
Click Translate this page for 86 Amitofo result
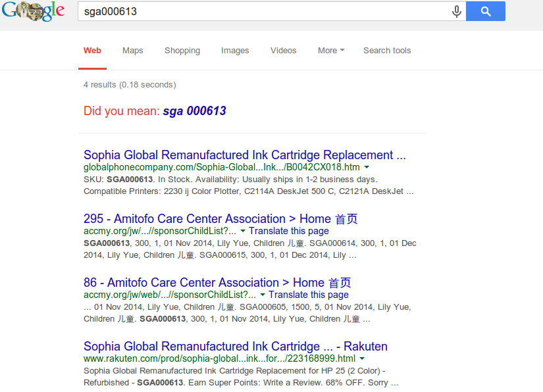click(x=309, y=295)
